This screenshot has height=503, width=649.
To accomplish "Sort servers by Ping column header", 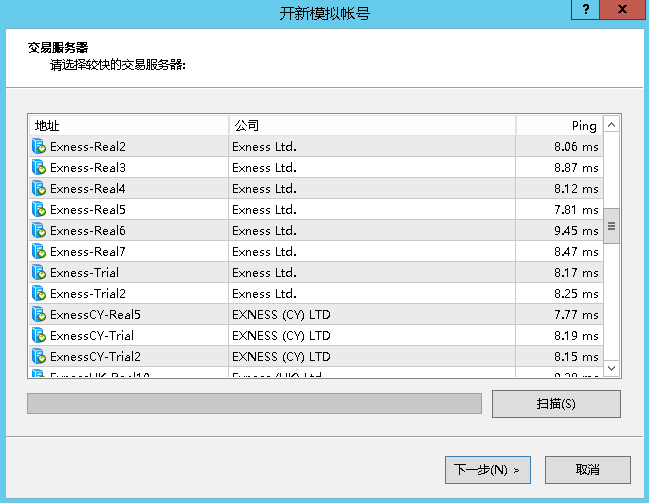I will tap(560, 125).
